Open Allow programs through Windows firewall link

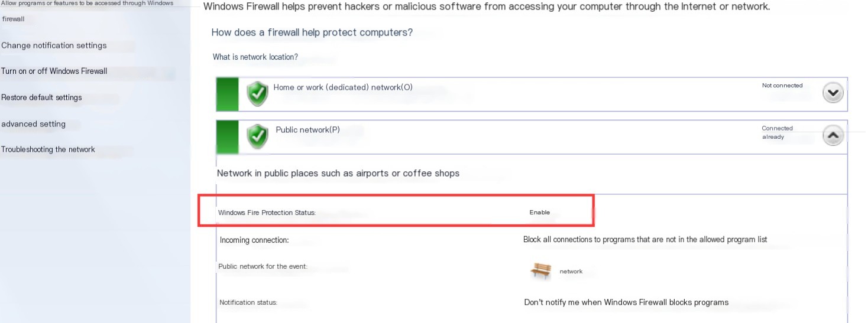pos(88,11)
